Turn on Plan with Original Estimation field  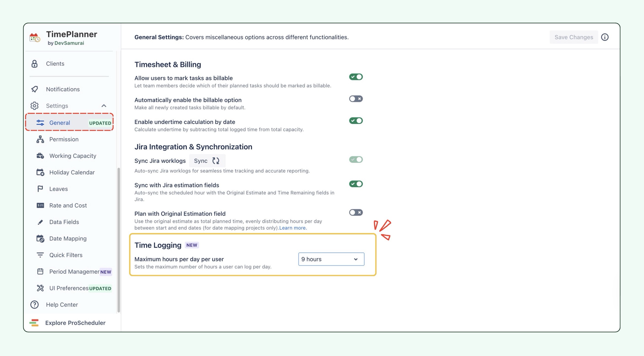(x=356, y=212)
